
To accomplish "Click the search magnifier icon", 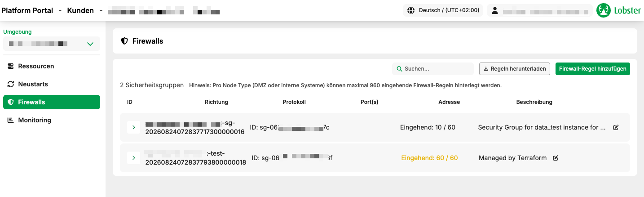I will pos(399,69).
